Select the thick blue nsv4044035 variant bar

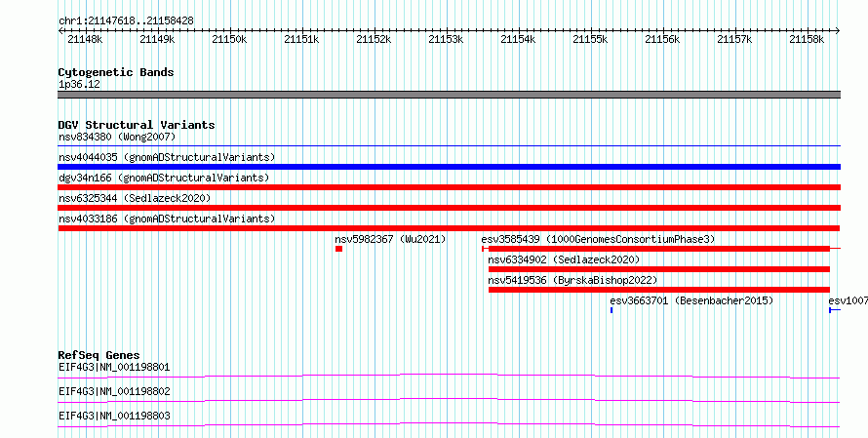tap(450, 167)
